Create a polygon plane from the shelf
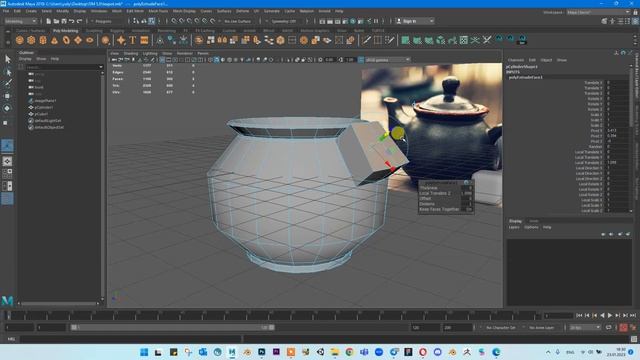This screenshot has width=640, height=360. (78, 40)
